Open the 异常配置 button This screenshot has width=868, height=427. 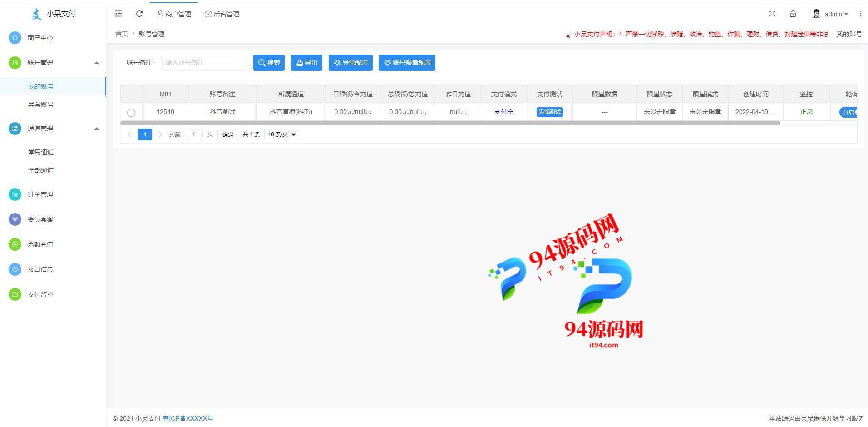click(x=350, y=63)
